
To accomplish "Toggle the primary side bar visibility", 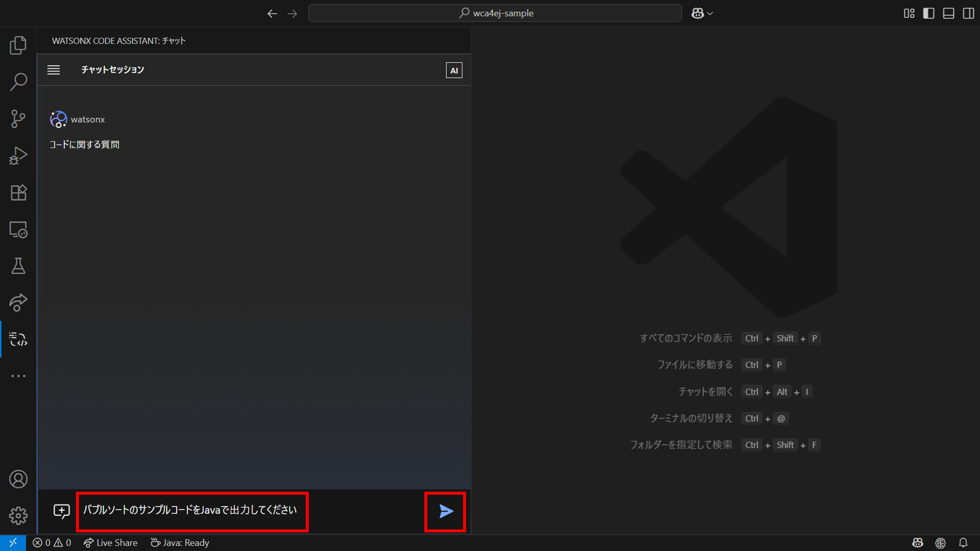I will point(929,13).
